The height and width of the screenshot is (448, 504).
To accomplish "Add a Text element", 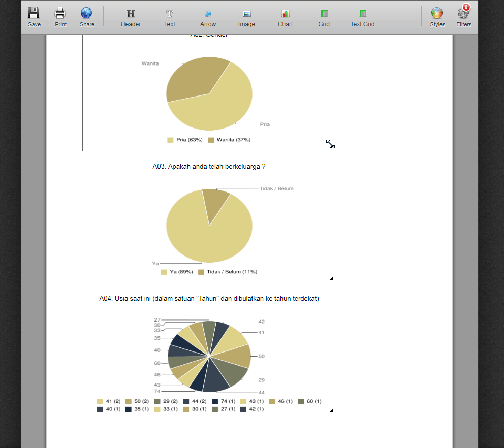I will point(169,15).
